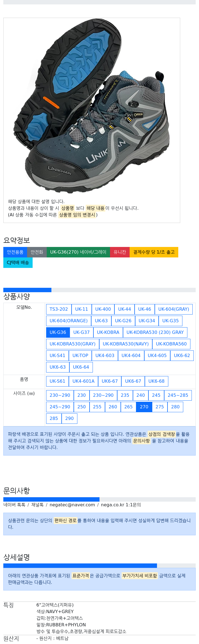The height and width of the screenshot is (644, 199).
Task: Select the highlighted UK-G36 model
Action: (x=58, y=332)
